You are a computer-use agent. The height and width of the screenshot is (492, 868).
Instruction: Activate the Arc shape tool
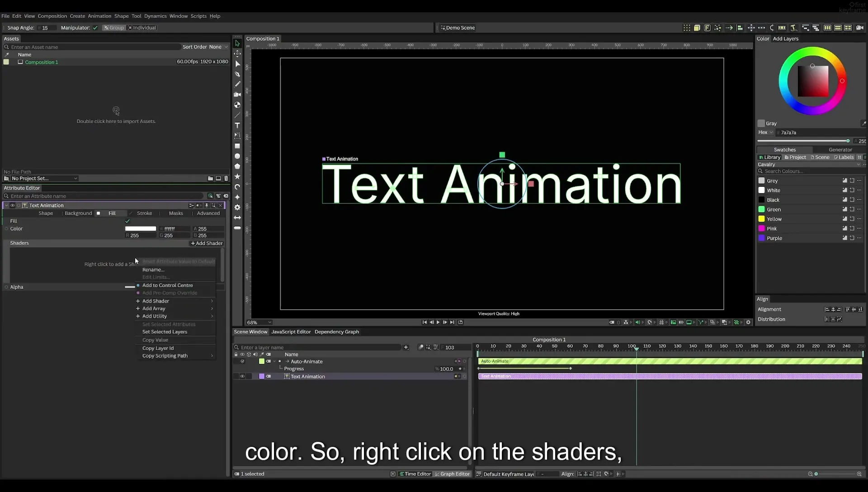click(x=237, y=187)
